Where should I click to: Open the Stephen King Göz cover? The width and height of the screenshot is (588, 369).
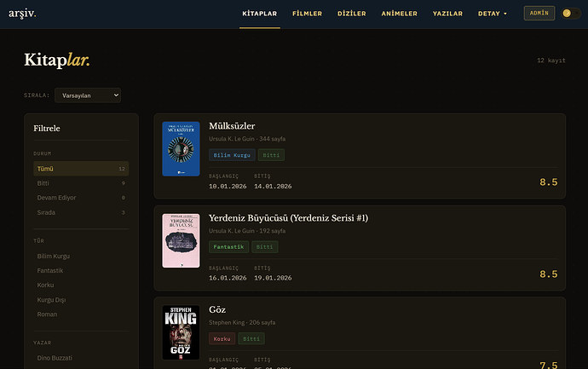point(181,332)
